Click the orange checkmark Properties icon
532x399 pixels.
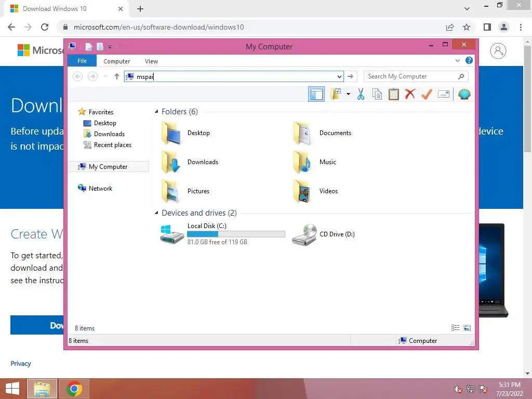pyautogui.click(x=427, y=94)
